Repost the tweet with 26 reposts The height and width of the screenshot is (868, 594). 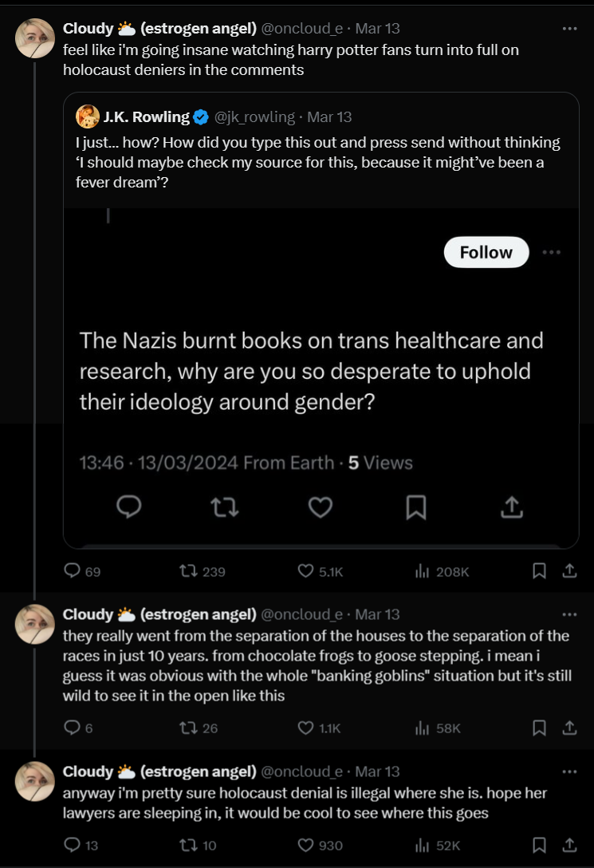189,728
